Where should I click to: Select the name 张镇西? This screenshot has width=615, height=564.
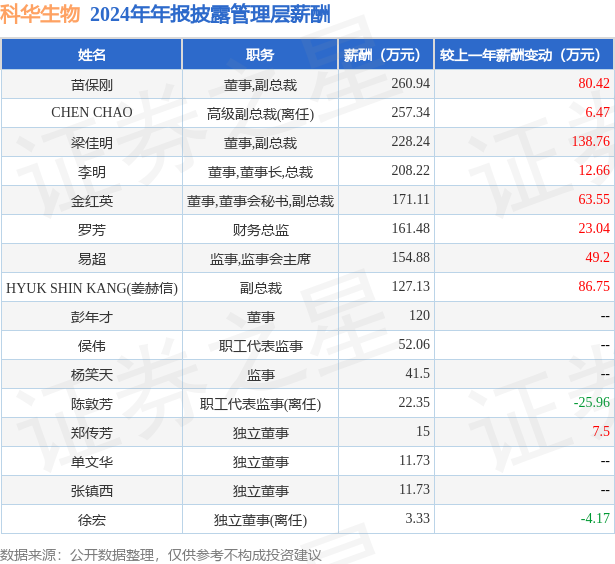click(92, 491)
